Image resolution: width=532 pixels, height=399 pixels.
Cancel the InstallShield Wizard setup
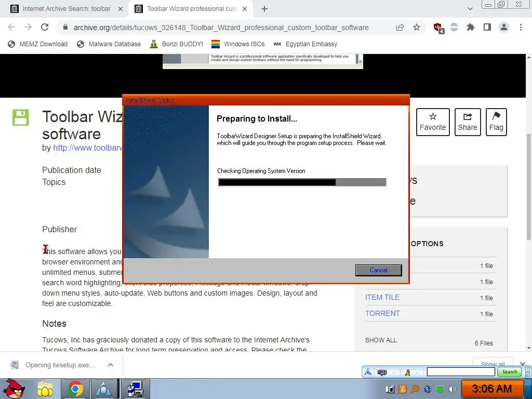(x=378, y=270)
